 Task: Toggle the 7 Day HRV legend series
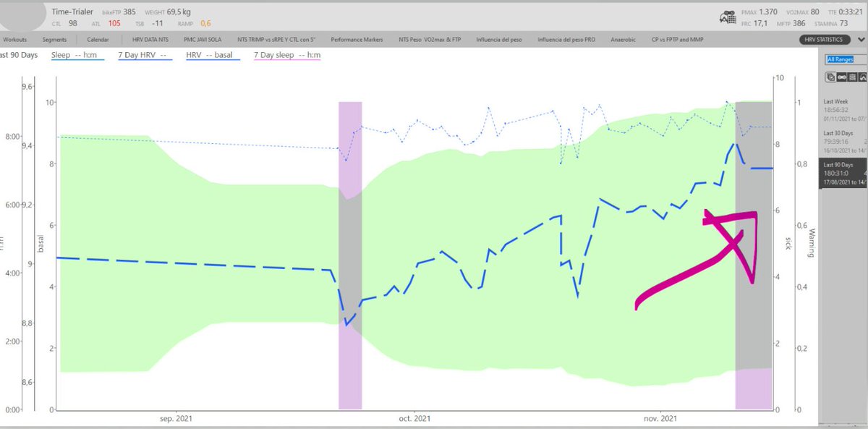[145, 55]
